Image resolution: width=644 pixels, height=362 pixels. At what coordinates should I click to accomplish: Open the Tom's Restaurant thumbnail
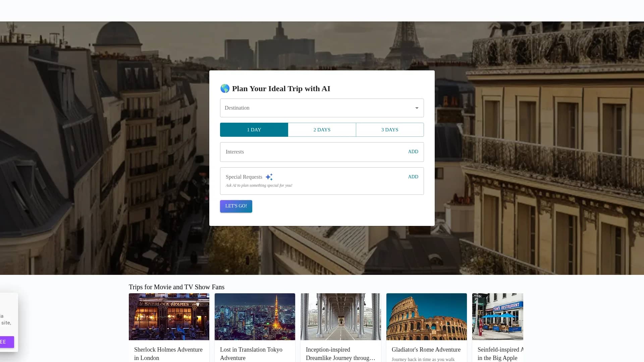click(498, 317)
